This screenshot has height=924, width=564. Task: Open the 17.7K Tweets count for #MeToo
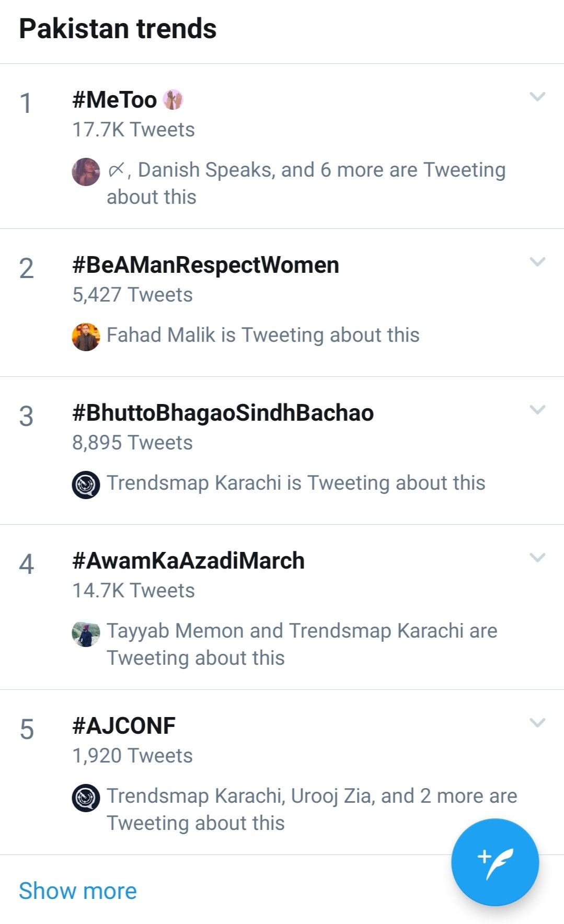pos(133,130)
